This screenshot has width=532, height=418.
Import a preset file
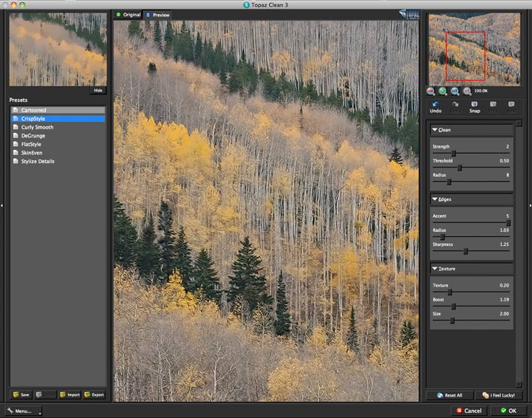(69, 394)
